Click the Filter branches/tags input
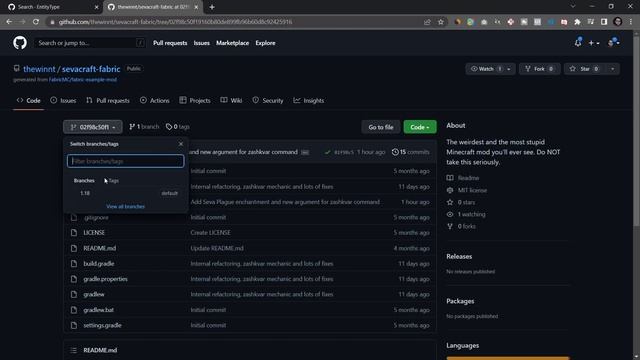The image size is (640, 360). 125,161
